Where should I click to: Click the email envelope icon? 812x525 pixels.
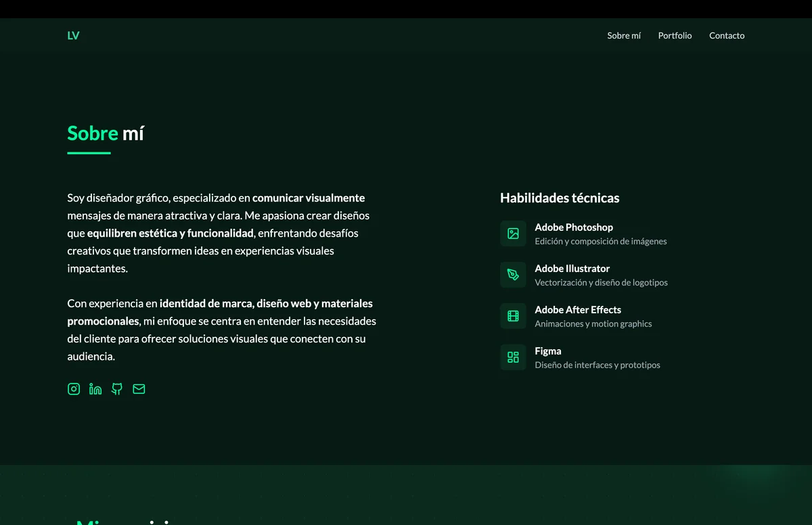139,389
